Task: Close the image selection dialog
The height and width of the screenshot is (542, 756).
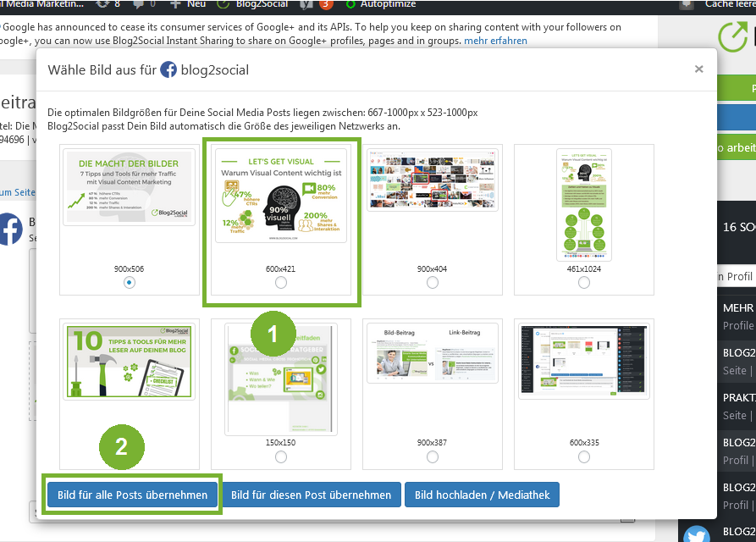Action: (x=698, y=69)
